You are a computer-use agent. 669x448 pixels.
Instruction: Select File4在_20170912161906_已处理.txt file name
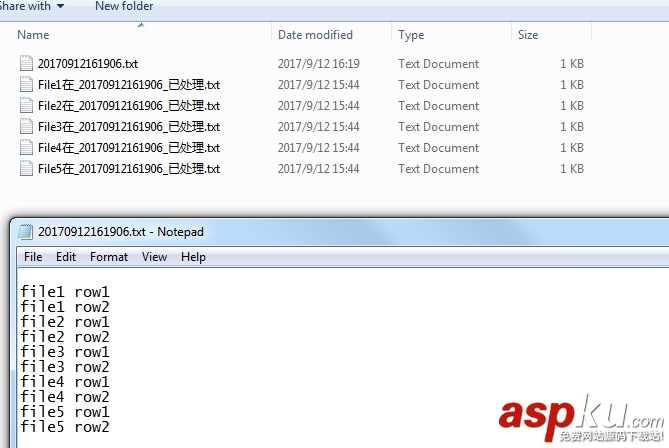click(129, 148)
